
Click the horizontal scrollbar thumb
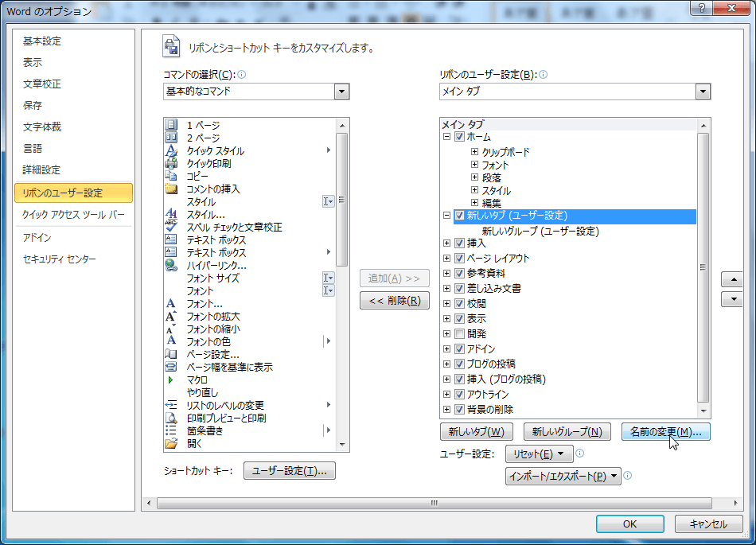[x=434, y=503]
